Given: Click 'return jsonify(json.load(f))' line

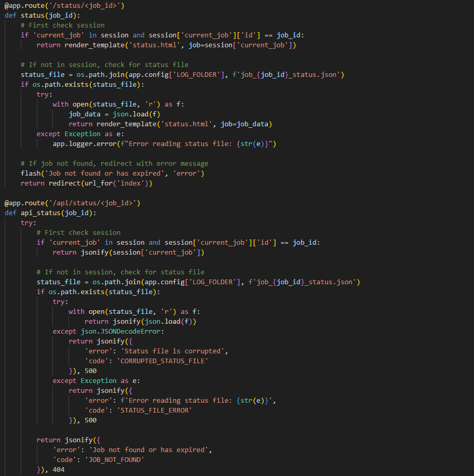Looking at the screenshot, I should pos(140,322).
